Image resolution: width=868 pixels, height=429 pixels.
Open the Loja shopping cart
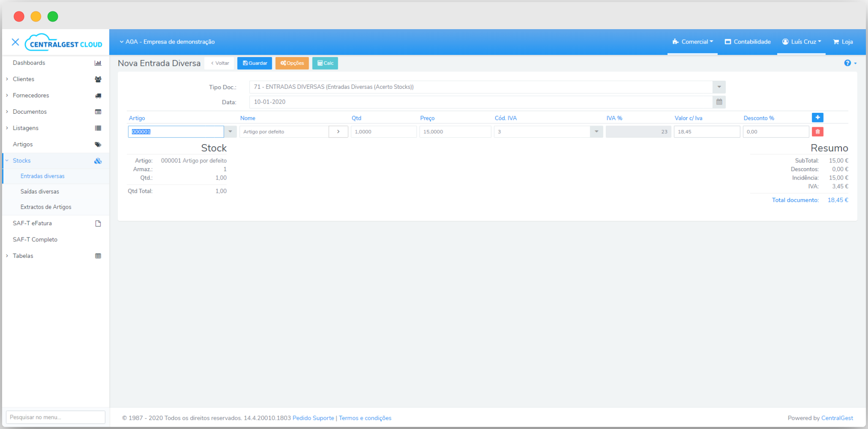point(843,42)
